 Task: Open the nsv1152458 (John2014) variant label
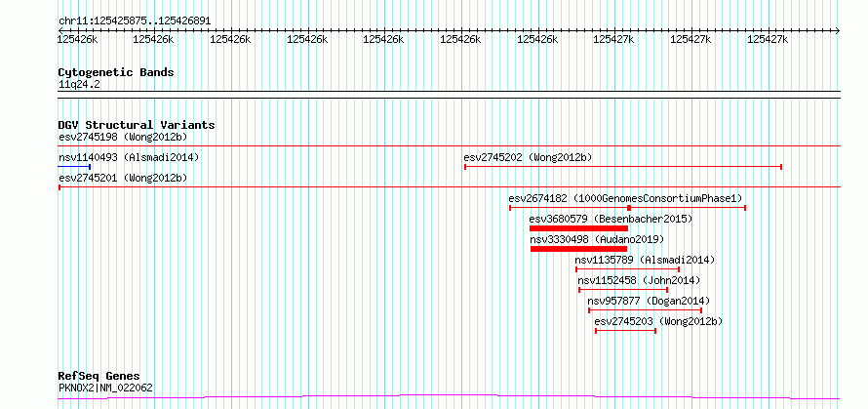(x=639, y=280)
